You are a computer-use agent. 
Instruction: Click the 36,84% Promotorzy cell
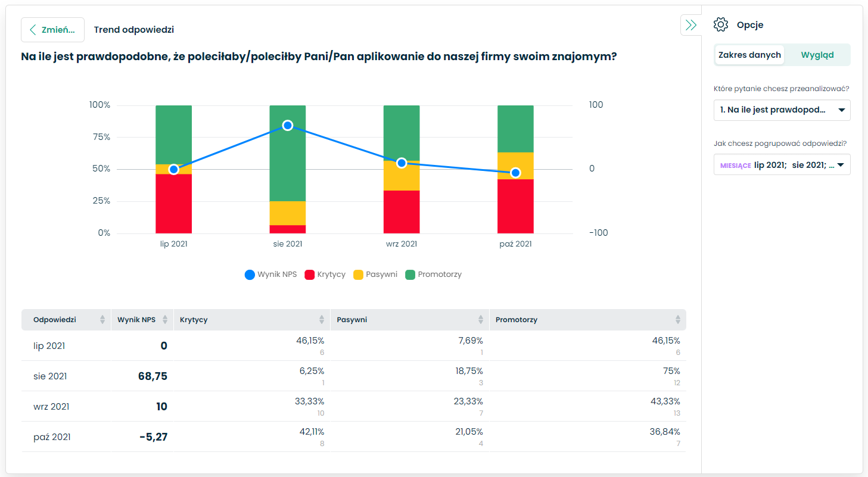[665, 432]
